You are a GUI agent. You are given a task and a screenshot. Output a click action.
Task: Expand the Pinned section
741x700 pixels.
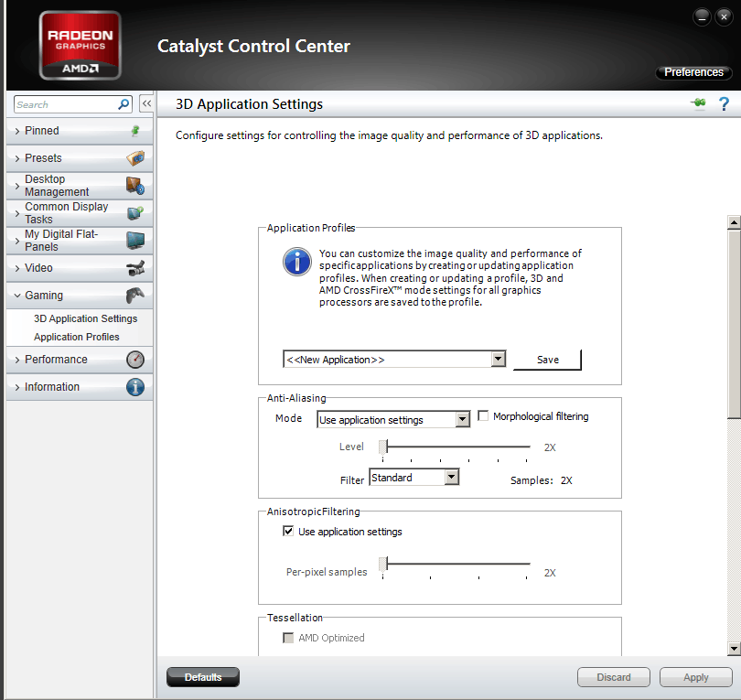[x=80, y=131]
